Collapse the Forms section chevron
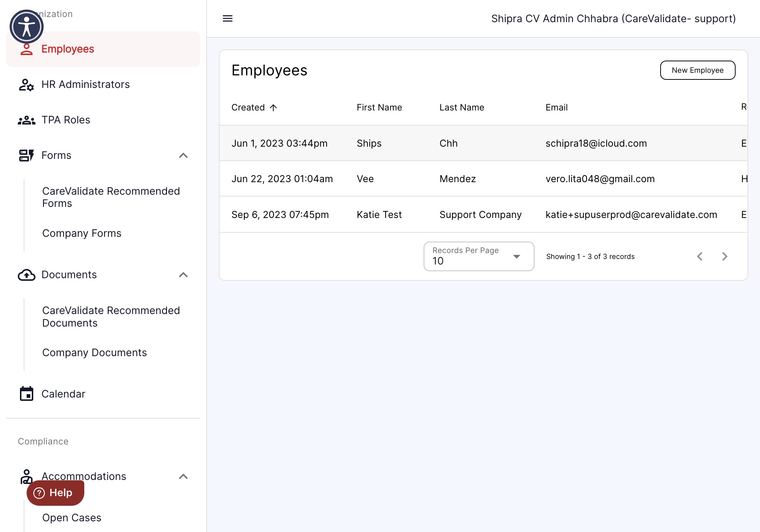760x532 pixels. point(183,156)
